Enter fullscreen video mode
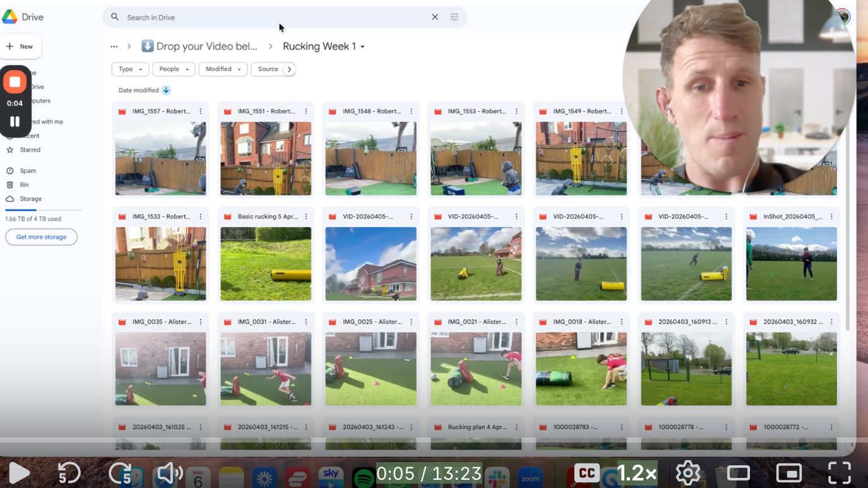Image resolution: width=868 pixels, height=488 pixels. (840, 473)
